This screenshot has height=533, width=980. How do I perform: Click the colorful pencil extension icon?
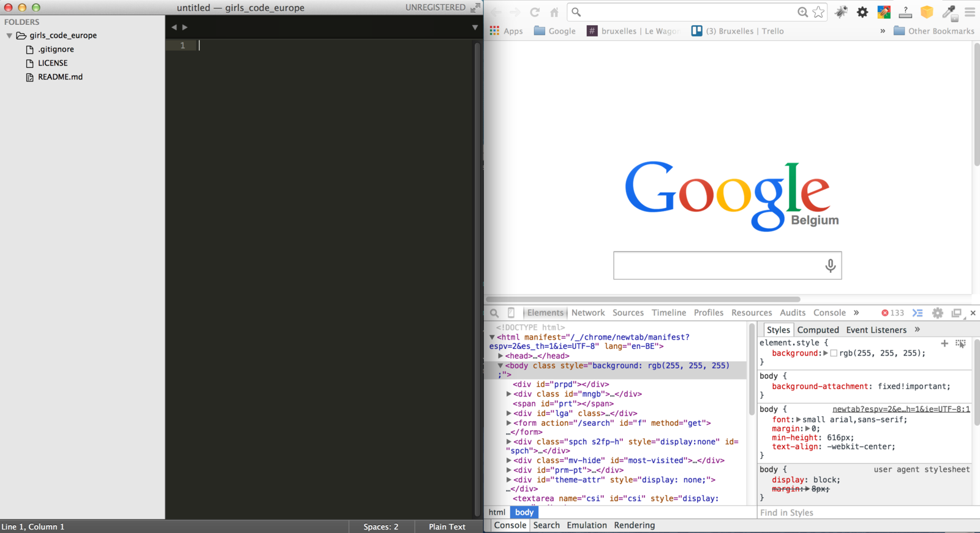(884, 12)
